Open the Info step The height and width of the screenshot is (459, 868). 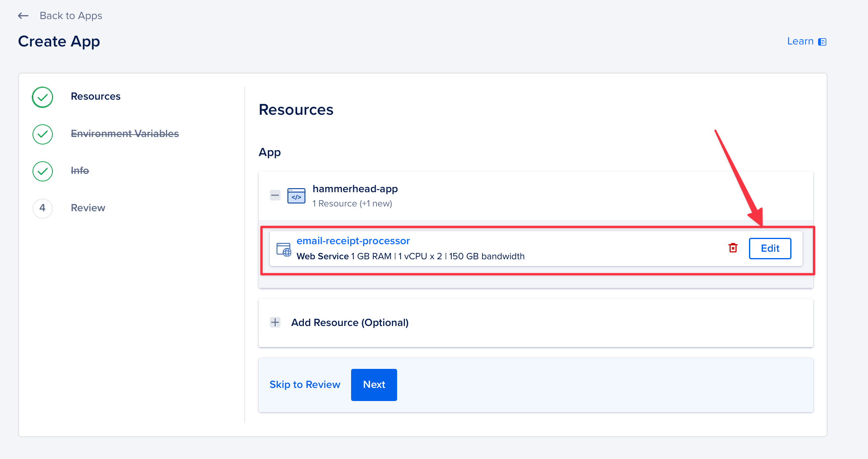point(80,171)
